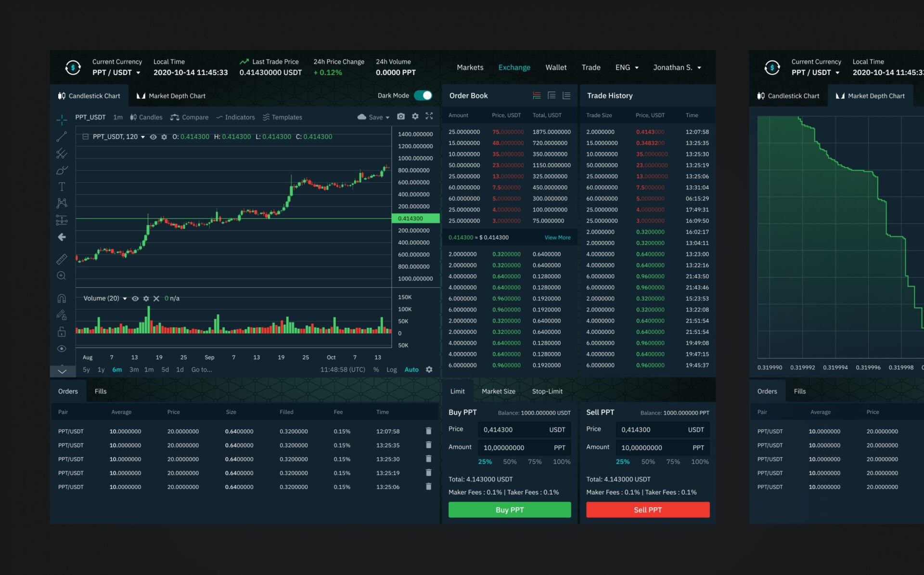Toggle Volume indicator visibility eye
924x575 pixels.
coord(135,299)
